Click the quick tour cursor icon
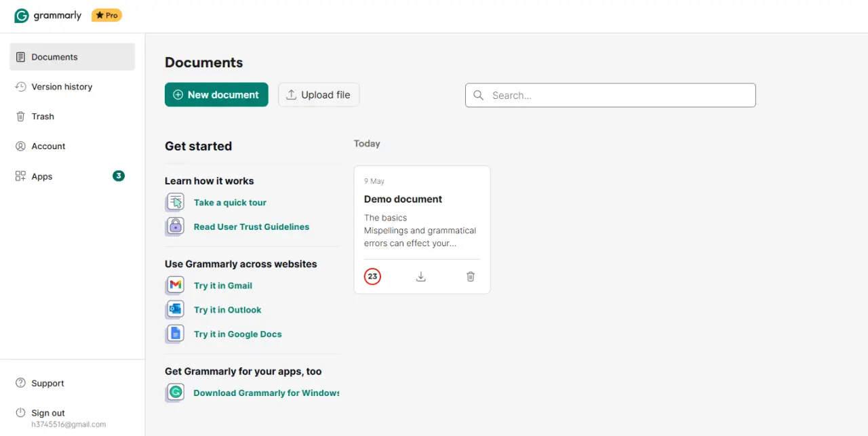This screenshot has width=868, height=436. pyautogui.click(x=176, y=202)
